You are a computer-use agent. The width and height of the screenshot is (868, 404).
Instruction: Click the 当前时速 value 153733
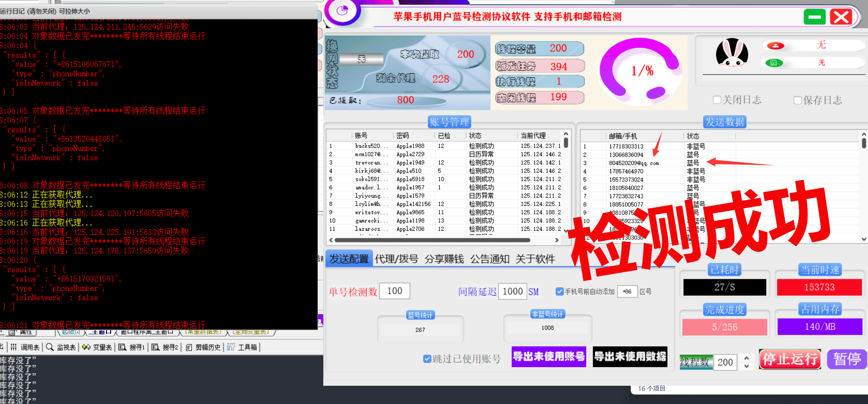819,287
